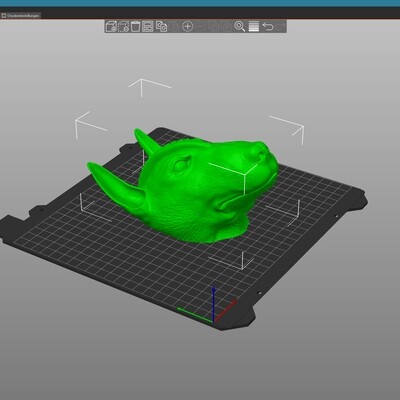
Task: Click the Delete all trash can icon
Action: click(135, 26)
